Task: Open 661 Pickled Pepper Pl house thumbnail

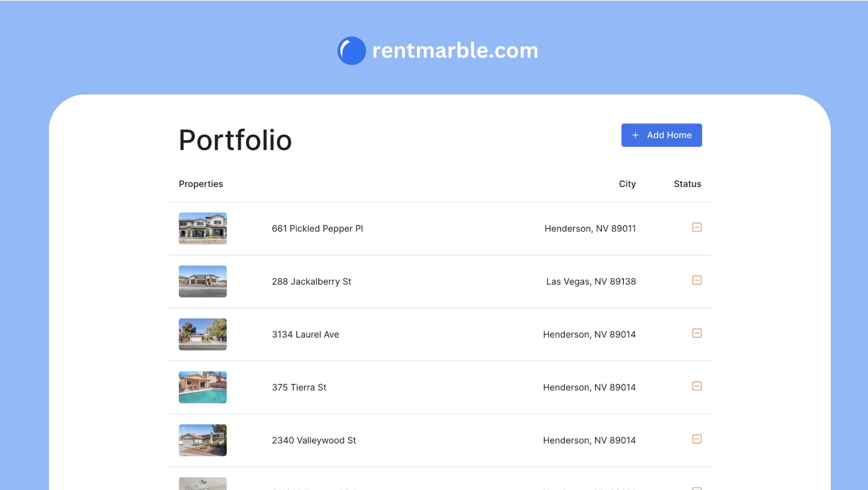Action: point(202,228)
